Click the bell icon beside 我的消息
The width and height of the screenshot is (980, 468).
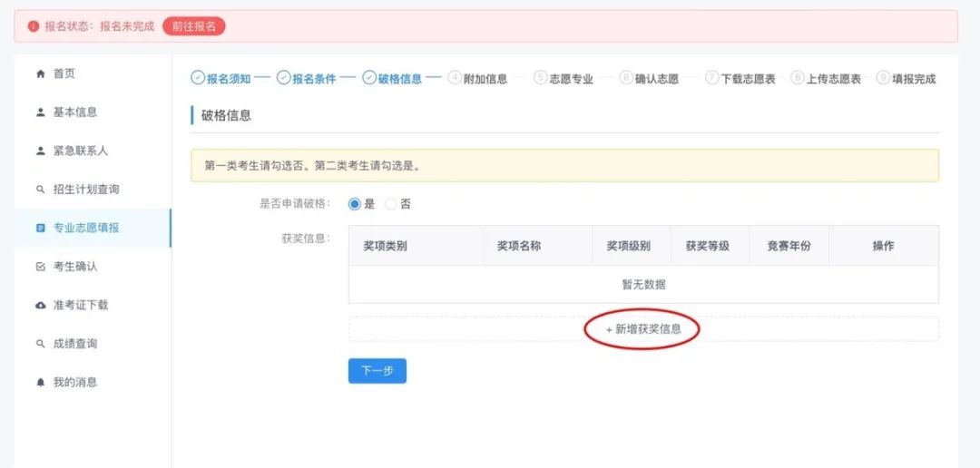click(x=41, y=383)
